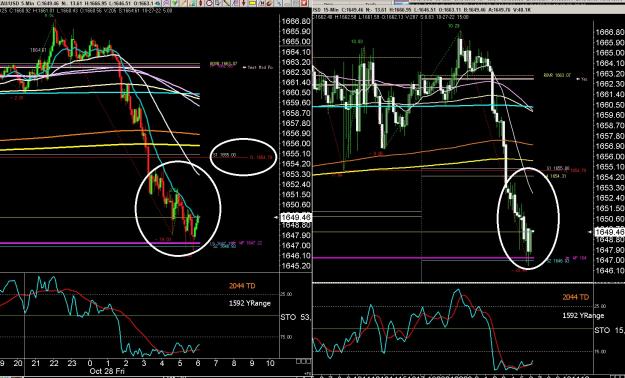Click 1652.40 on the right chart price axis
The height and width of the screenshot is (378, 625).
(610, 198)
